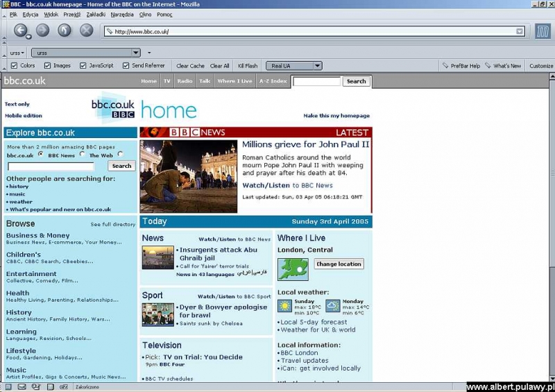Click Search button in Explore bbc.co.uk panel

coord(121,166)
